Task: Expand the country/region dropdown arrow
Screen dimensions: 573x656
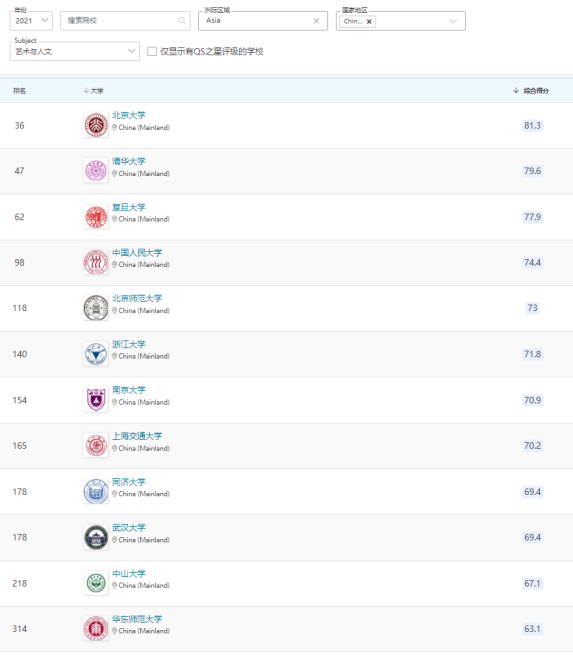Action: point(453,21)
